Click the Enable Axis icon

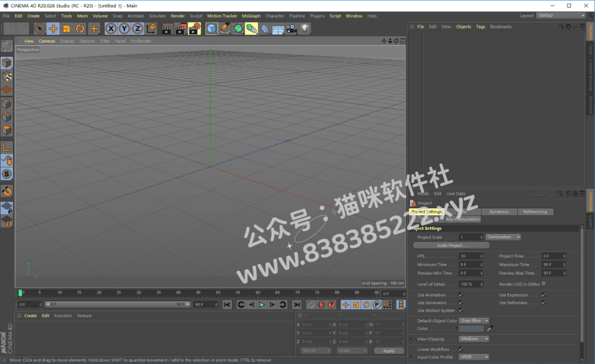coord(7,147)
